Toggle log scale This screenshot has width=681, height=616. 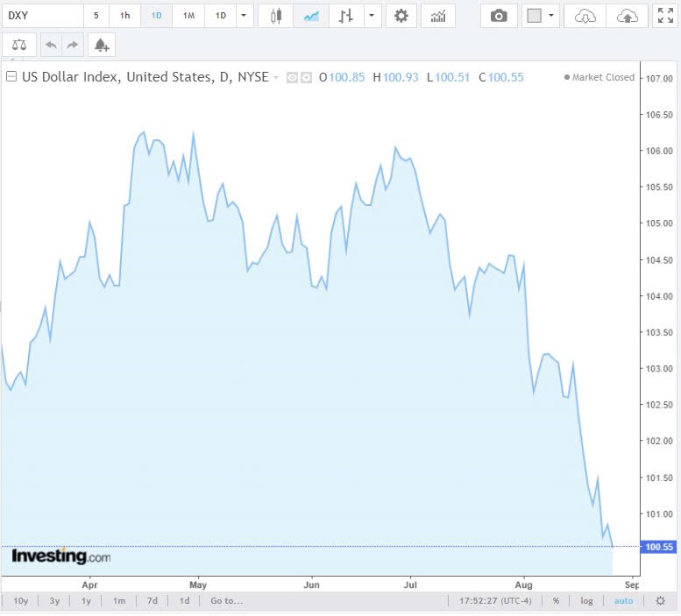586,601
